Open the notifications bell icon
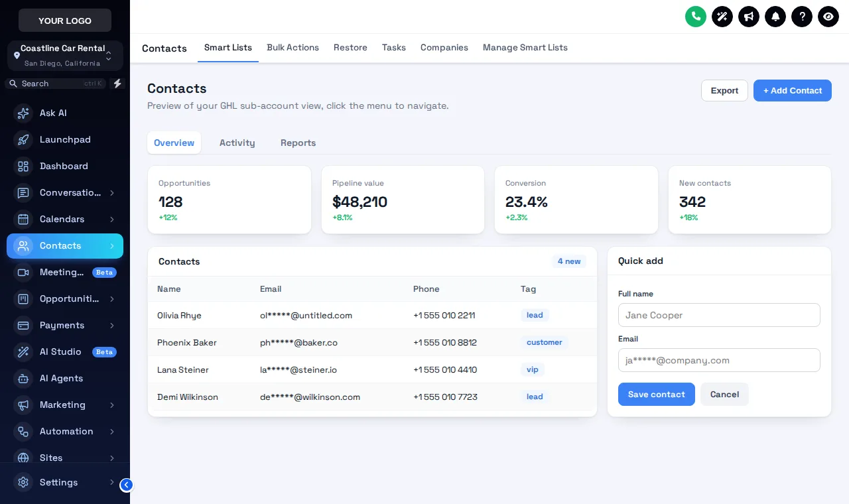This screenshot has width=849, height=504. 775,17
